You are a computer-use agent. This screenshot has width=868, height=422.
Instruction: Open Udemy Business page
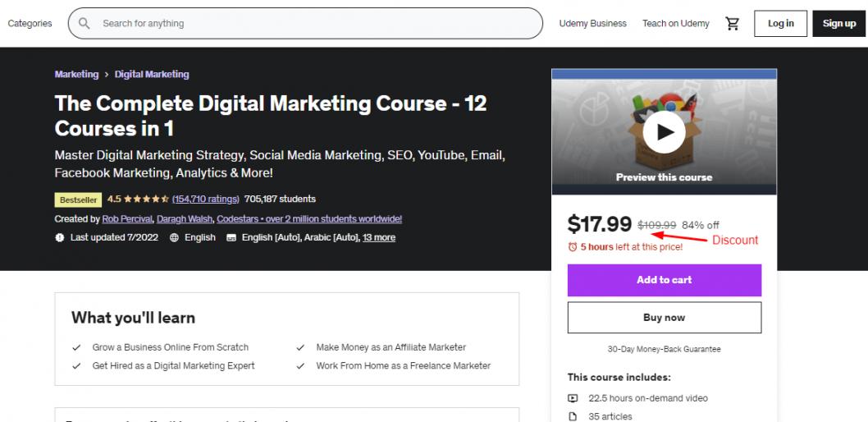pos(592,24)
